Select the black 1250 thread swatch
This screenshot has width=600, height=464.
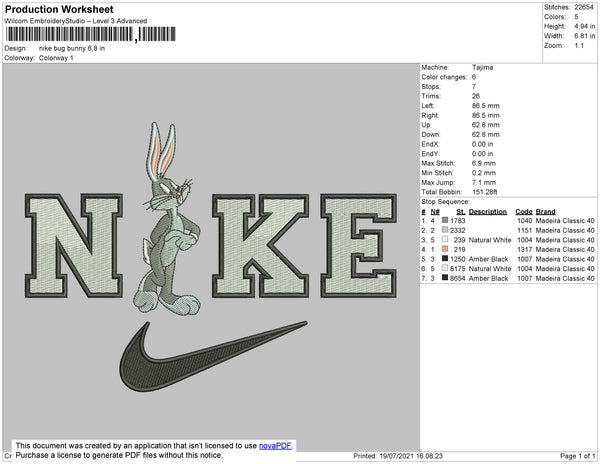[x=445, y=259]
